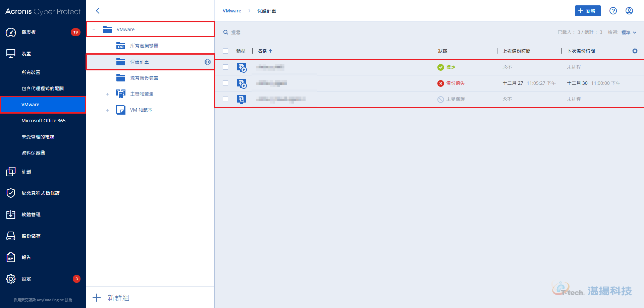The image size is (644, 308).
Task: Click the 備份儲存 drive icon
Action: tap(11, 236)
